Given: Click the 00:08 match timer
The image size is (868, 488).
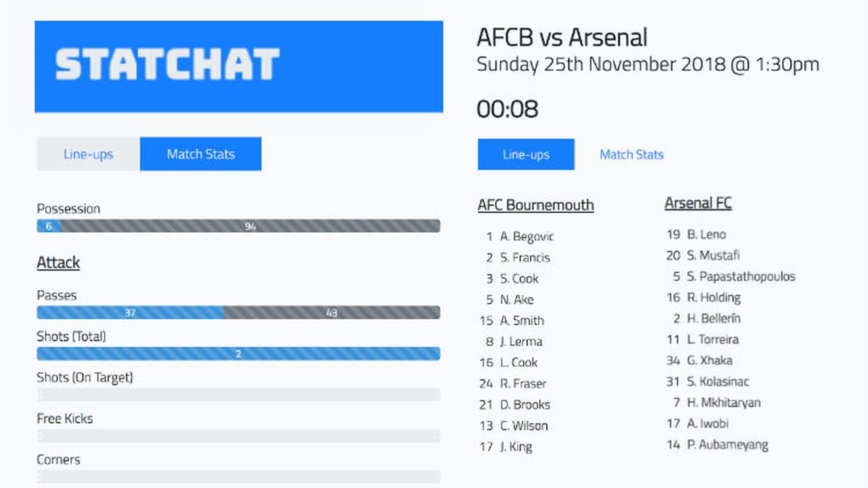Looking at the screenshot, I should pyautogui.click(x=507, y=109).
